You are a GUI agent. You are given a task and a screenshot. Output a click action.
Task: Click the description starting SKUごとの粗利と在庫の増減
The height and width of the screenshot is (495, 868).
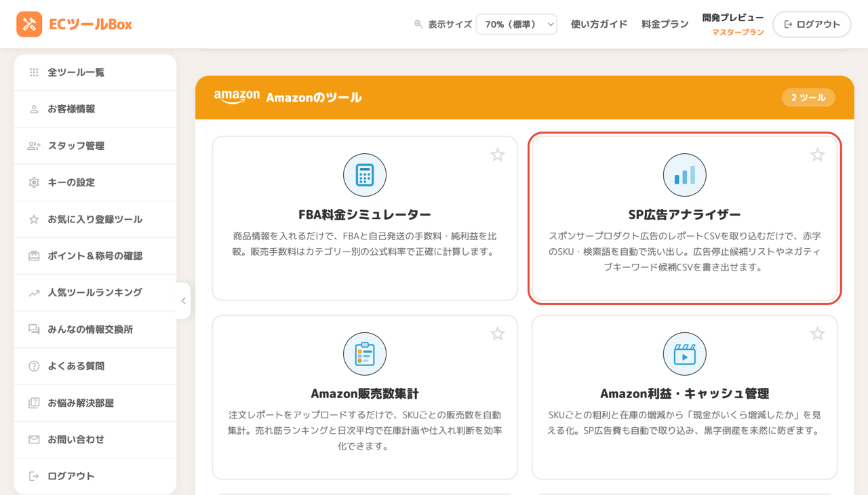685,423
